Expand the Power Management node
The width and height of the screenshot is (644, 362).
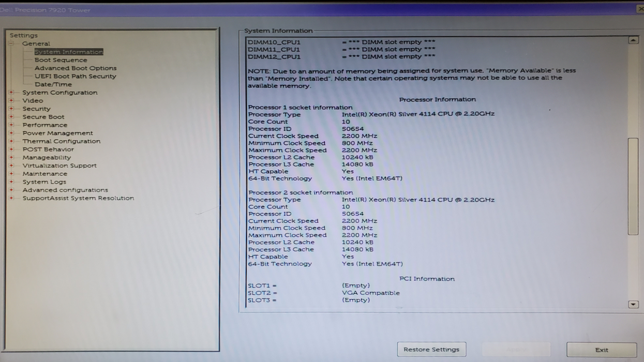(x=11, y=133)
